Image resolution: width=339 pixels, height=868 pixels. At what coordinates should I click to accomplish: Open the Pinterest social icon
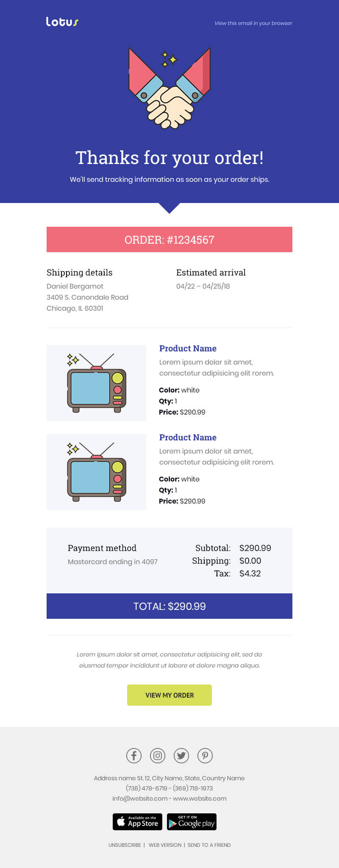point(205,755)
